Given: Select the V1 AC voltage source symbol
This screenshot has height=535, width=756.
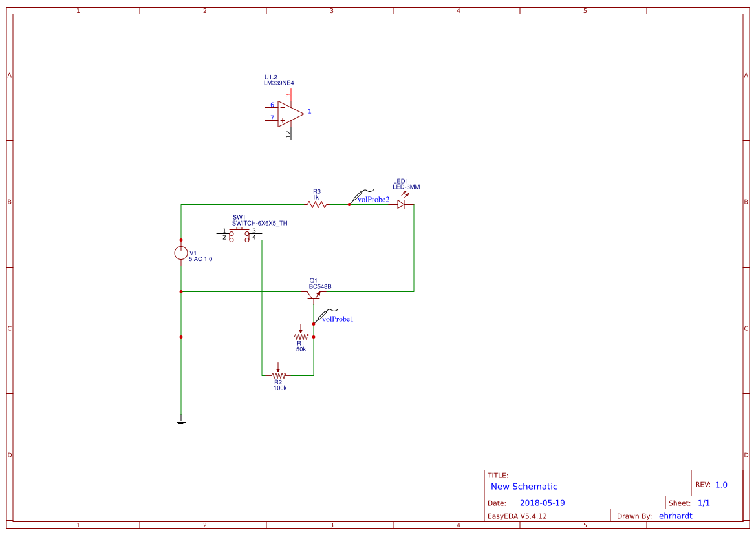Looking at the screenshot, I should point(181,254).
